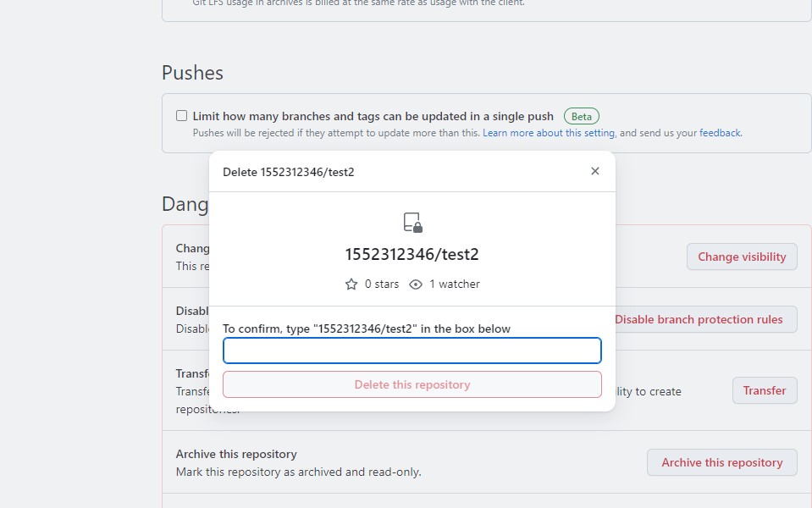Open the feedback link
812x508 pixels.
coord(719,133)
